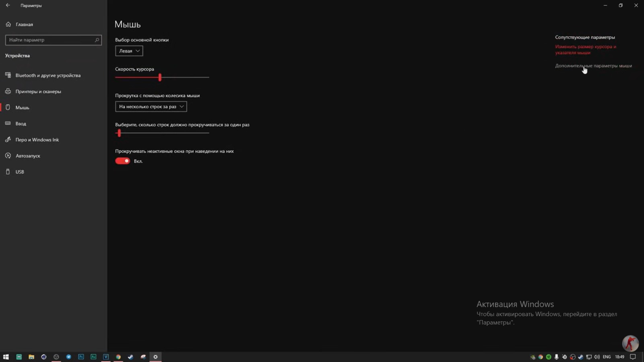Open Дополнительные параметры мыши link

pos(593,66)
